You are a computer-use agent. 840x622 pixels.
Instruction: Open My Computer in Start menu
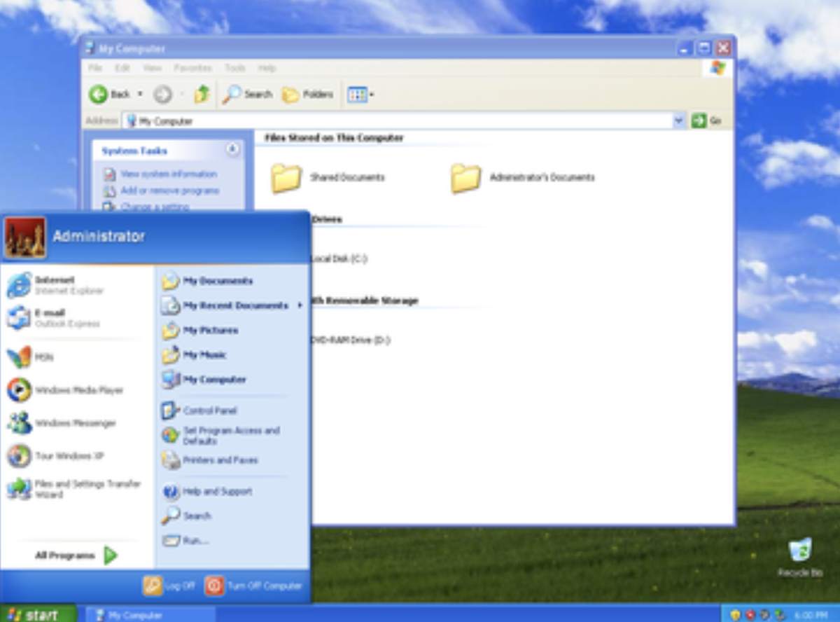(x=204, y=380)
